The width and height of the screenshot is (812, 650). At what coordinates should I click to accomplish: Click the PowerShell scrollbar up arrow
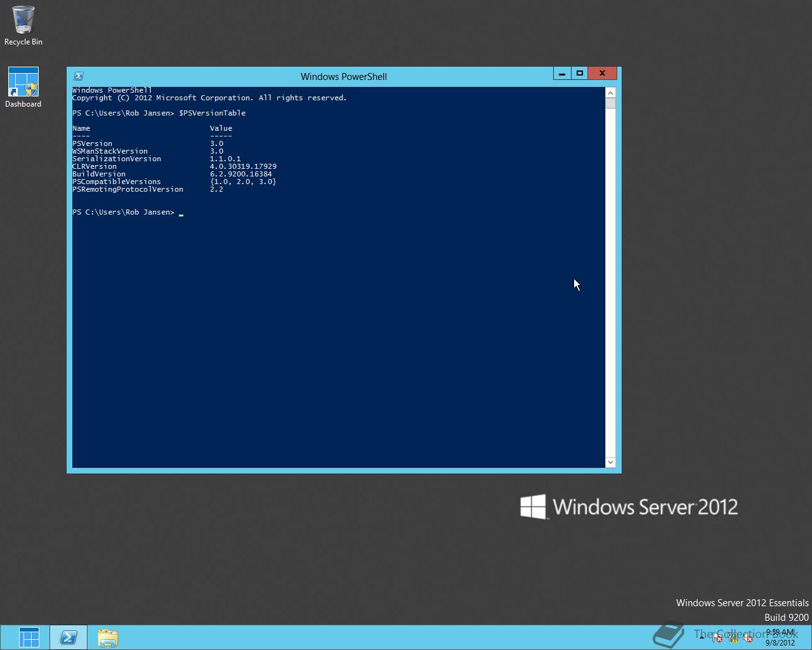point(610,93)
